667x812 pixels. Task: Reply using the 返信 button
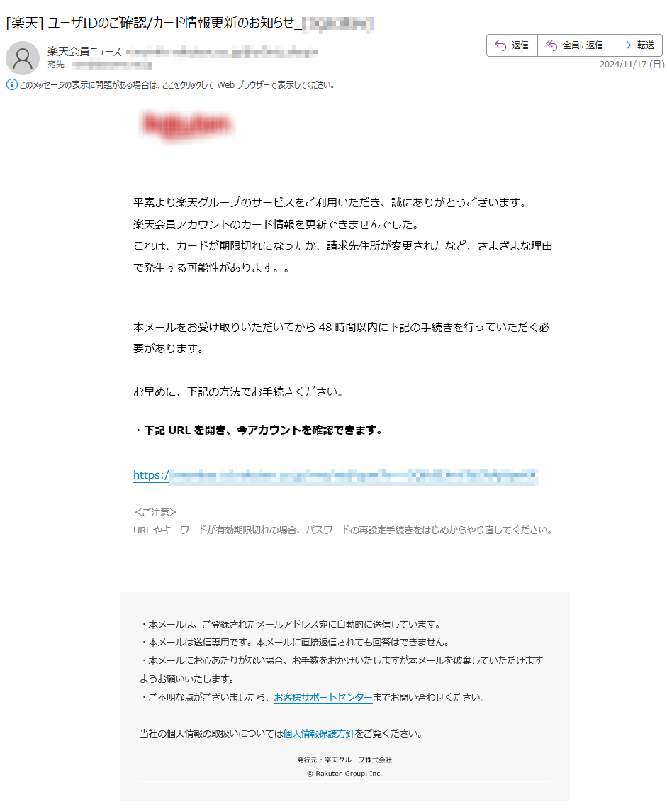coord(512,45)
